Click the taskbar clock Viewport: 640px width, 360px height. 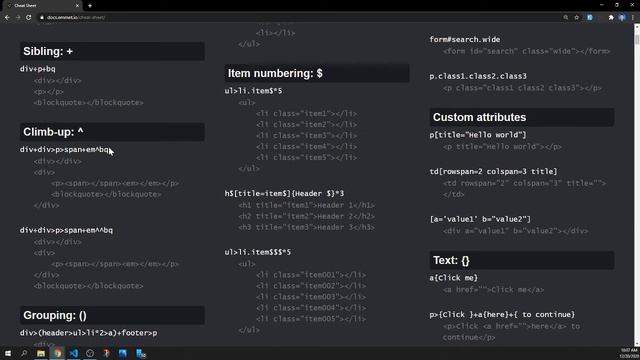[629, 353]
